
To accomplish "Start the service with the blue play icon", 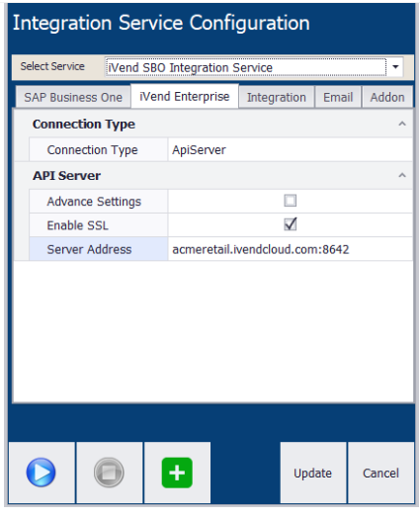I will pyautogui.click(x=42, y=473).
